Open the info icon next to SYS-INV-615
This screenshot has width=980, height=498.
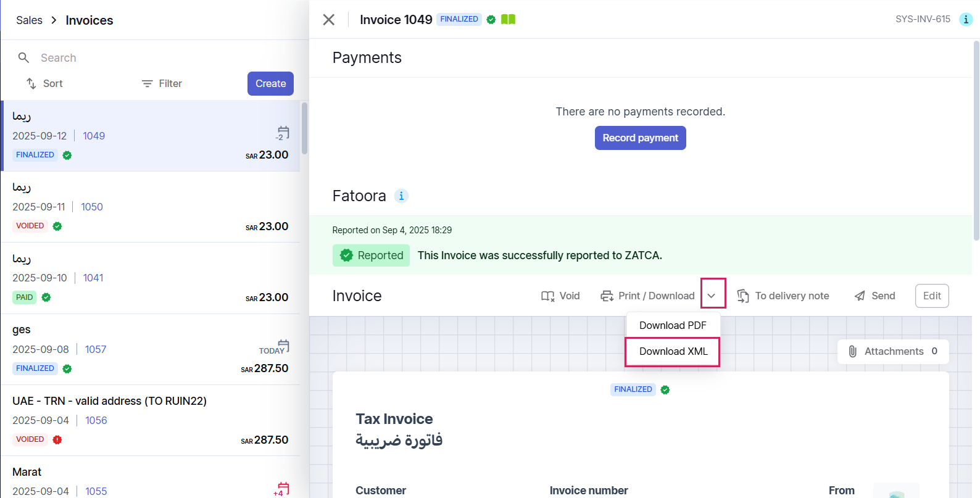tap(966, 20)
